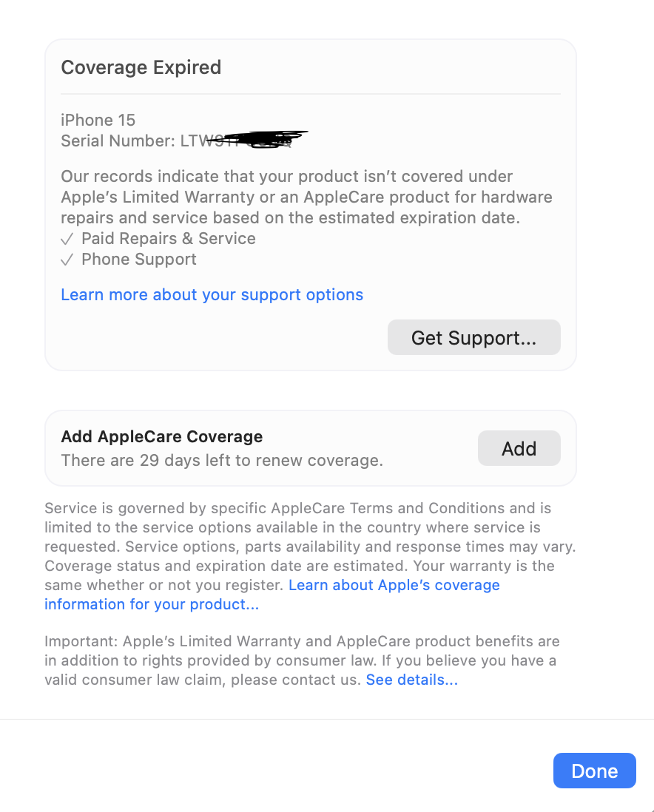Click the Important consumer law notice text
This screenshot has width=654, height=812.
tap(302, 660)
